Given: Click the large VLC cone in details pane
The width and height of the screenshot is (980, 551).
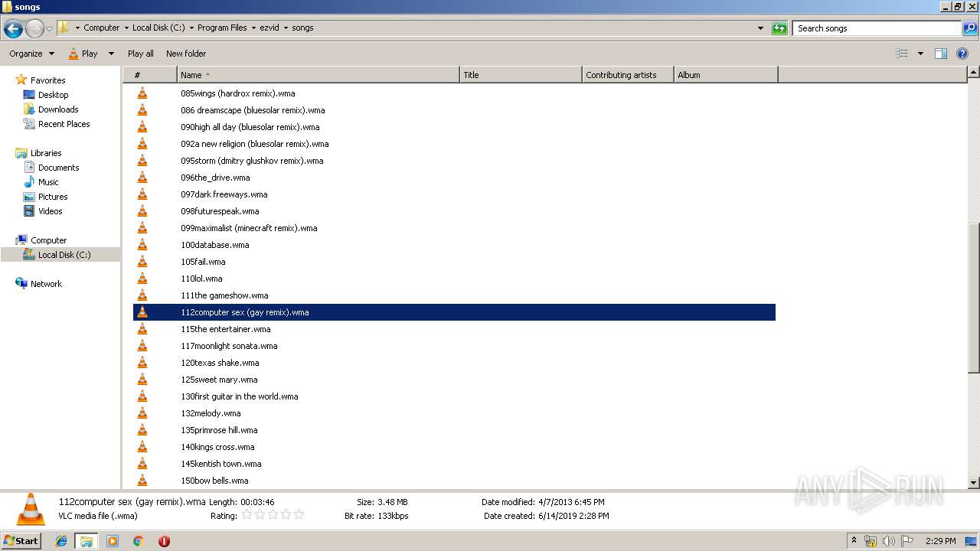Looking at the screenshot, I should coord(31,509).
